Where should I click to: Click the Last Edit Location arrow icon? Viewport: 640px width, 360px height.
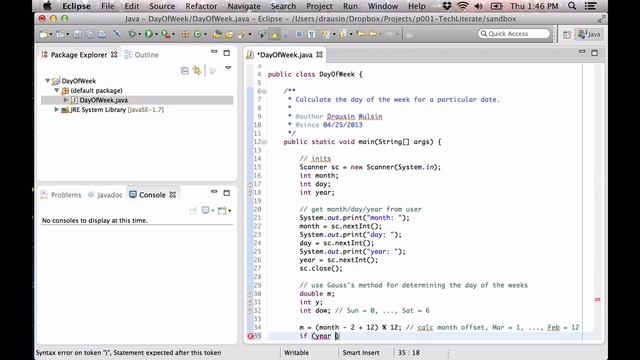point(361,34)
